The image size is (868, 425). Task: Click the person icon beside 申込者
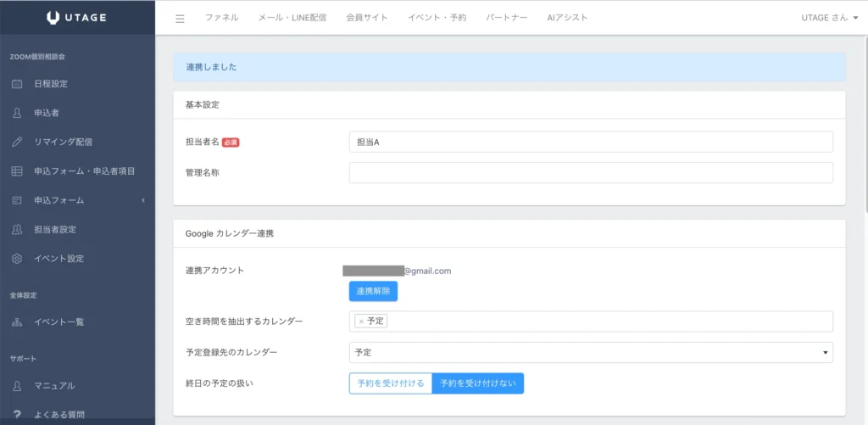click(x=17, y=113)
